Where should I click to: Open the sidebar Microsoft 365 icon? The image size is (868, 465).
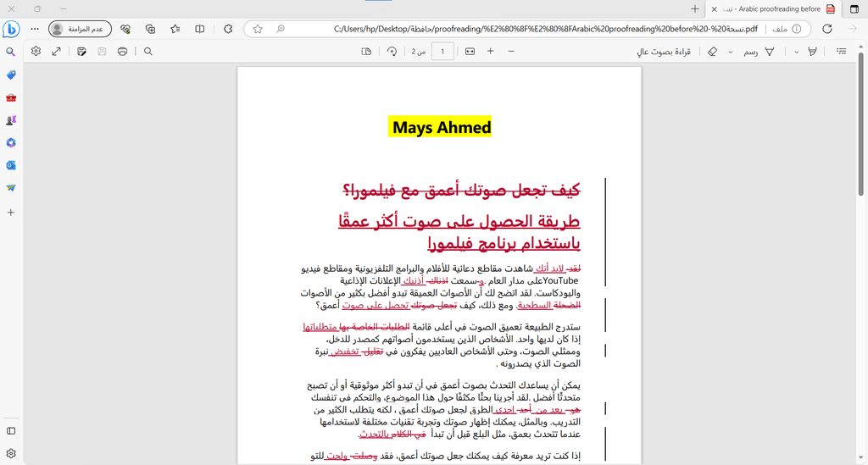tap(10, 142)
